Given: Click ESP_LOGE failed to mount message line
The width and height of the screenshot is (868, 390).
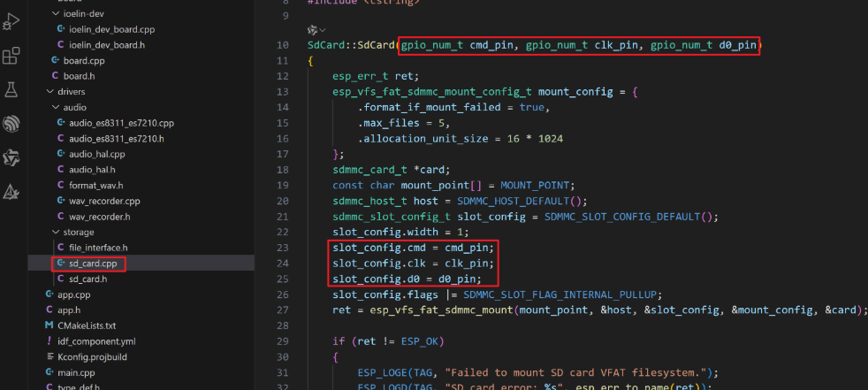Looking at the screenshot, I should click(x=538, y=372).
